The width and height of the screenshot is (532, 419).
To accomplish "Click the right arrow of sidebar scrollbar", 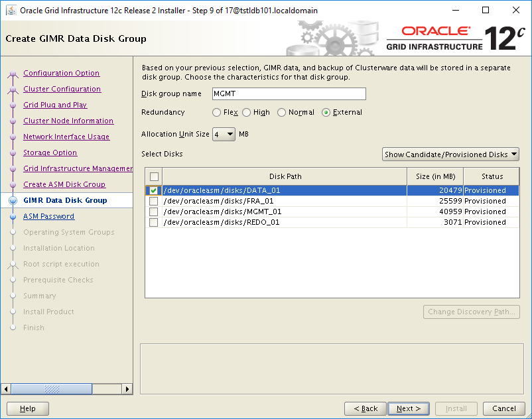I will click(x=127, y=389).
